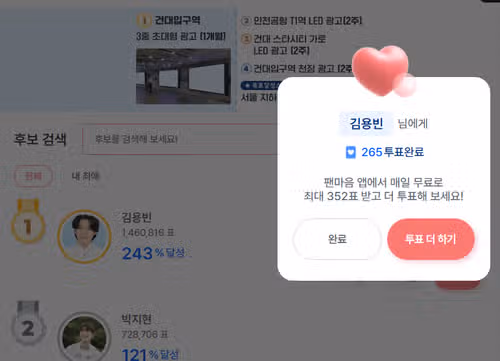Select the 내 최애 filter tab
This screenshot has height=361, width=500.
click(86, 176)
